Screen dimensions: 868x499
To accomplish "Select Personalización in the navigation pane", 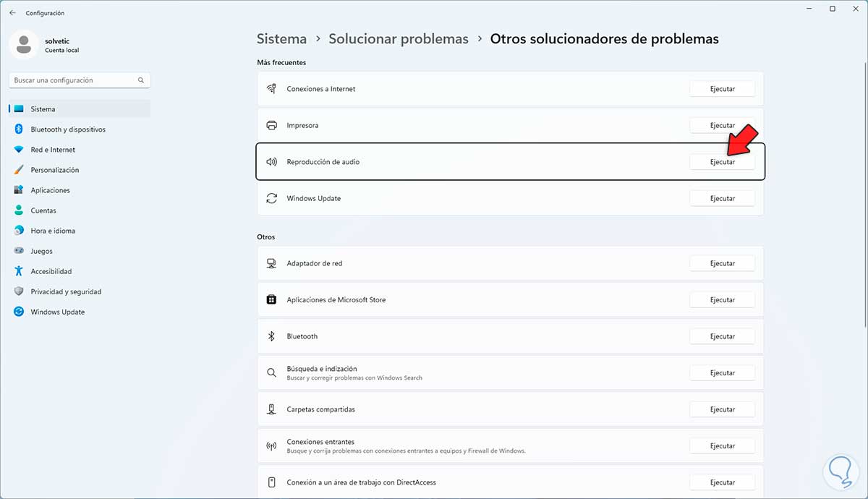I will pyautogui.click(x=56, y=169).
